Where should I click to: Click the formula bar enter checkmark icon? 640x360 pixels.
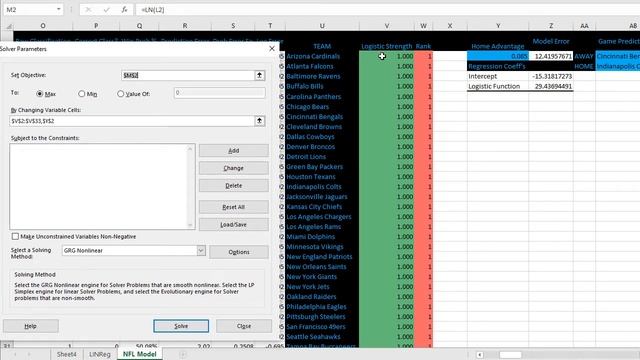107,9
